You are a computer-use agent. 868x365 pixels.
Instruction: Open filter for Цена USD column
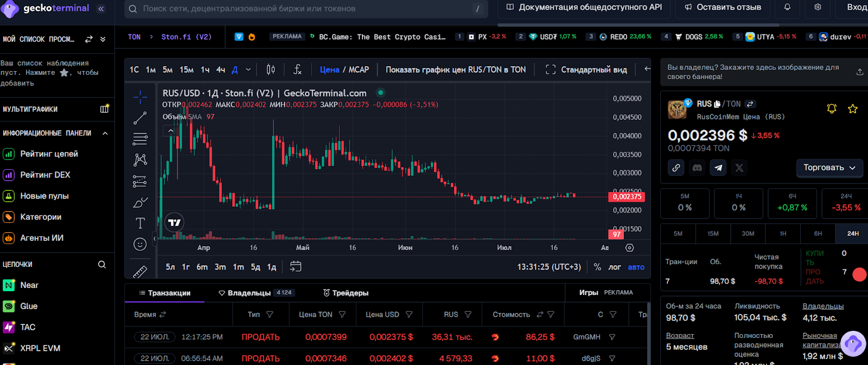click(409, 315)
